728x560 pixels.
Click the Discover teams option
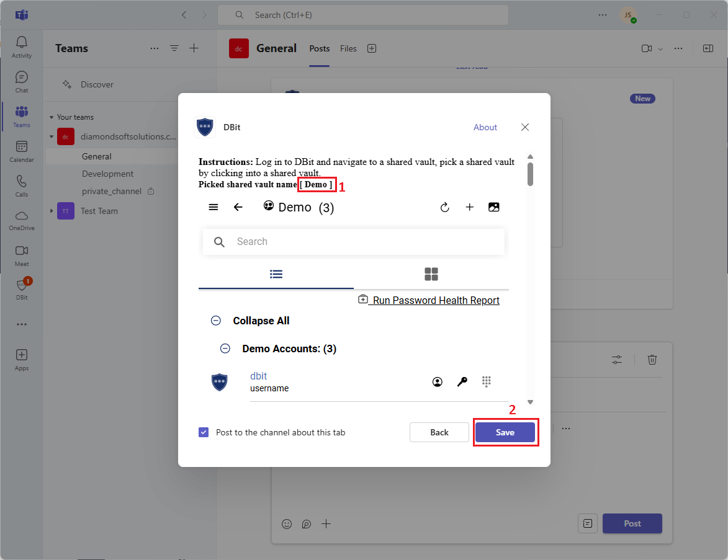pos(97,84)
